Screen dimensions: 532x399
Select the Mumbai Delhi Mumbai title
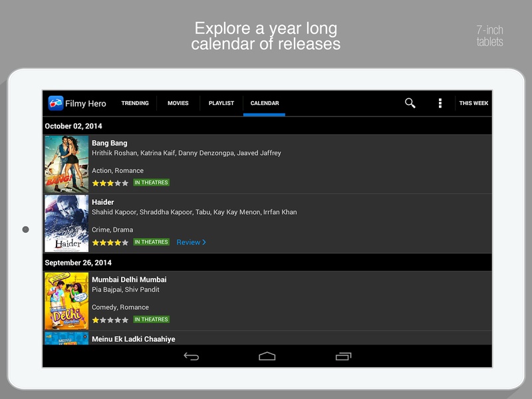[x=129, y=279]
